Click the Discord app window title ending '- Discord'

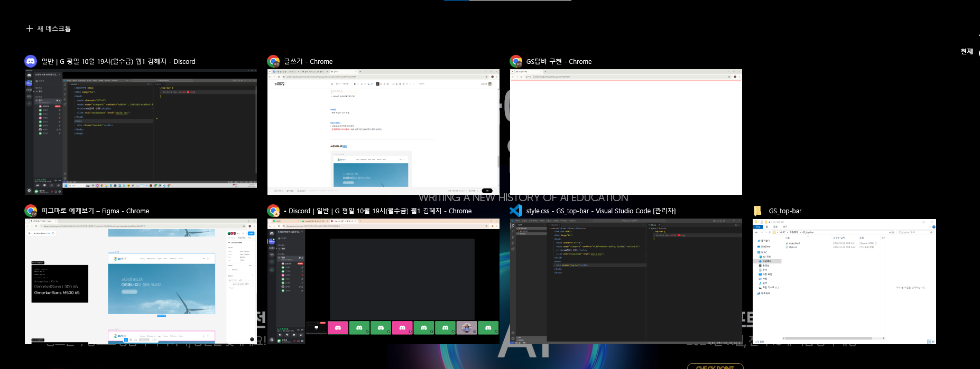coord(118,61)
